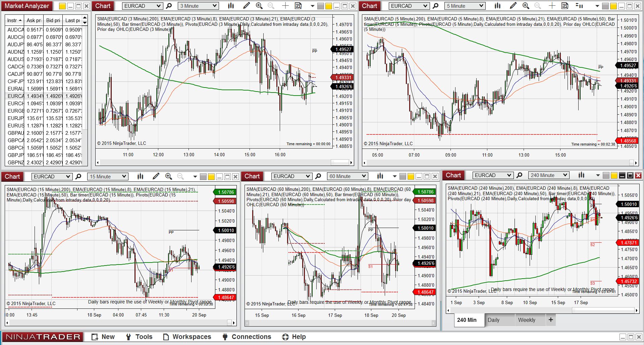Click the Bid pri column header

[x=53, y=20]
